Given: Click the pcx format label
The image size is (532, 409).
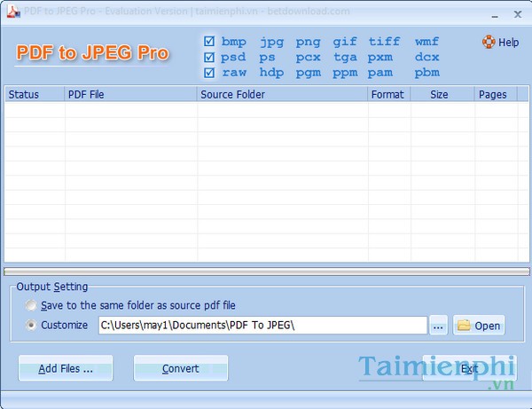Looking at the screenshot, I should (x=308, y=58).
